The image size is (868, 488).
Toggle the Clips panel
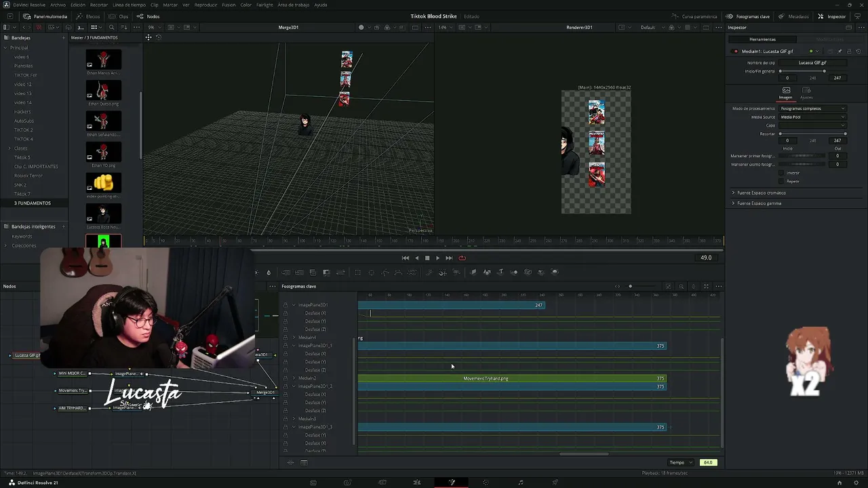point(119,16)
